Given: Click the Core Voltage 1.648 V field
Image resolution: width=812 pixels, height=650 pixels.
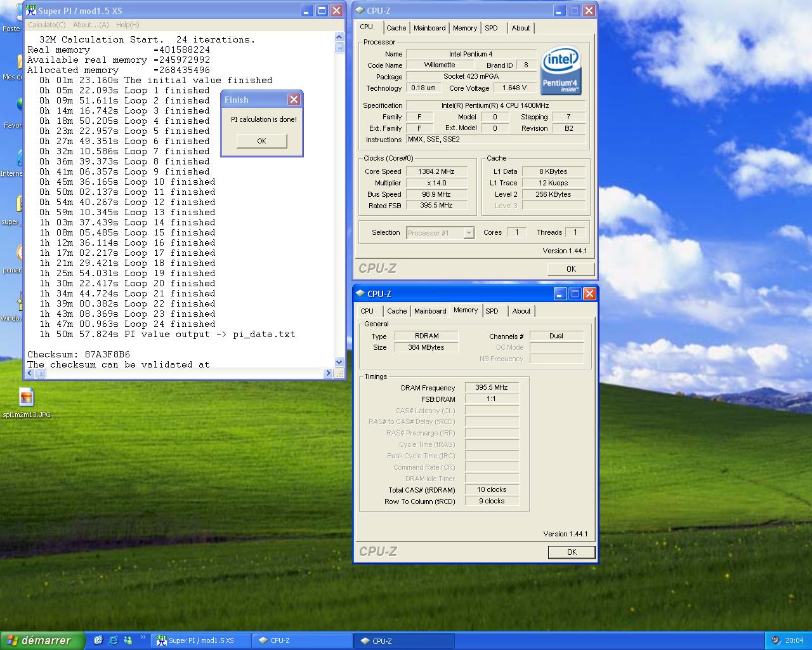Looking at the screenshot, I should click(x=514, y=88).
